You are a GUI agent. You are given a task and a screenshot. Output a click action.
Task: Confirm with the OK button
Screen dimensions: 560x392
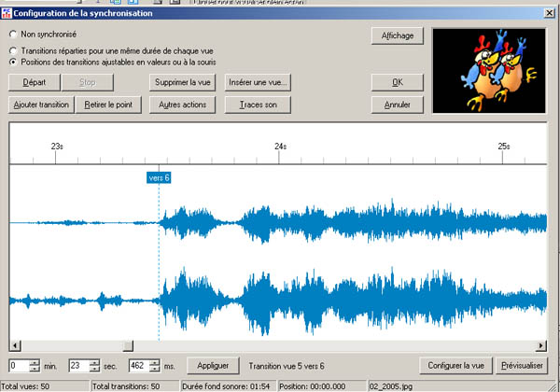click(398, 82)
